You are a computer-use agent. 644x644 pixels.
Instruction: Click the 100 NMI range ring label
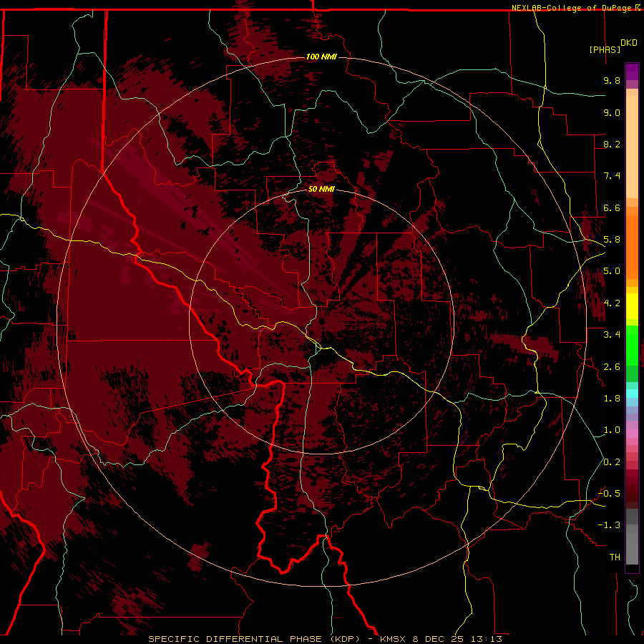click(x=321, y=57)
